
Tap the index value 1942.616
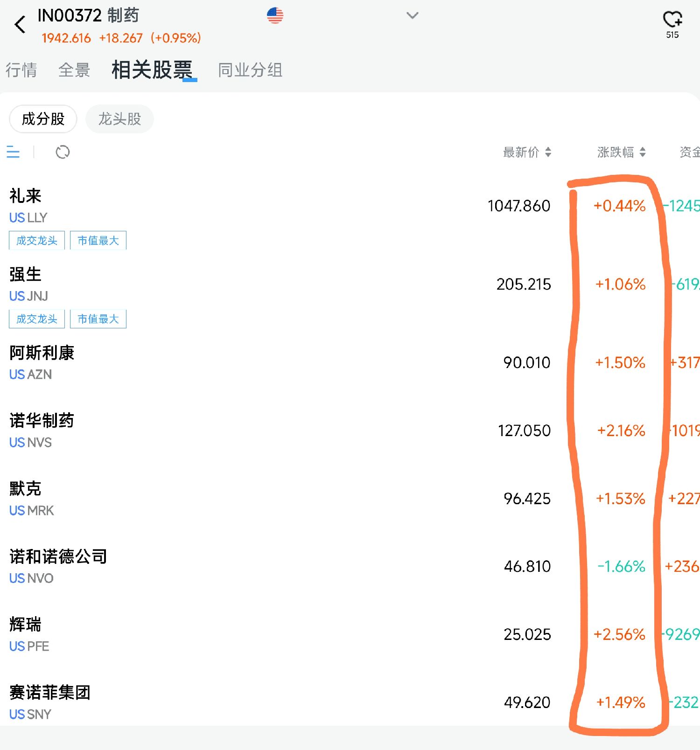pos(66,38)
